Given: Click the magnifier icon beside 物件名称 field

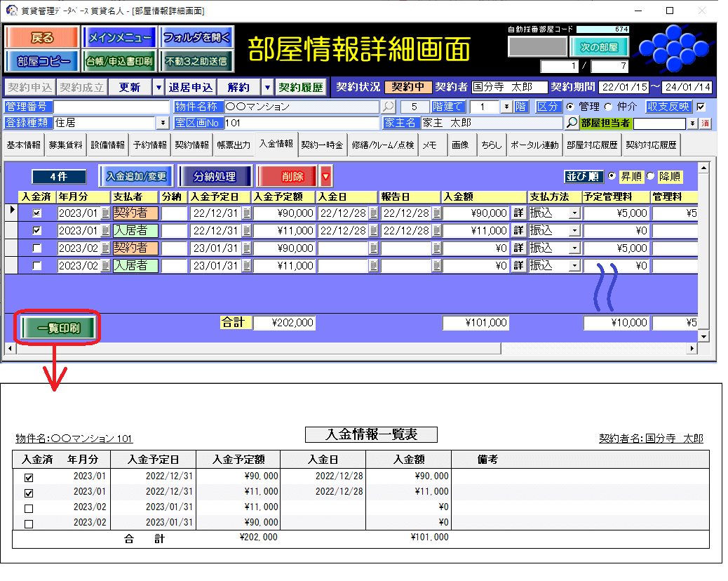Looking at the screenshot, I should pos(388,107).
